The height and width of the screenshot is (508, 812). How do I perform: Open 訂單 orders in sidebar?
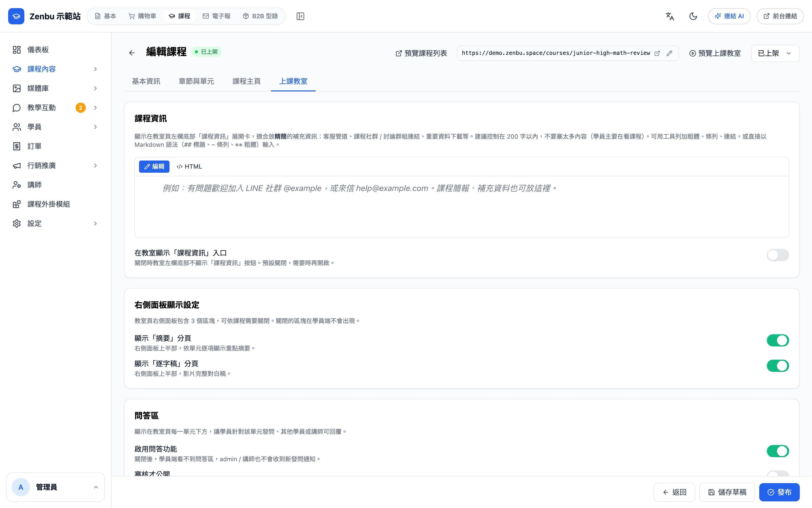click(55, 146)
